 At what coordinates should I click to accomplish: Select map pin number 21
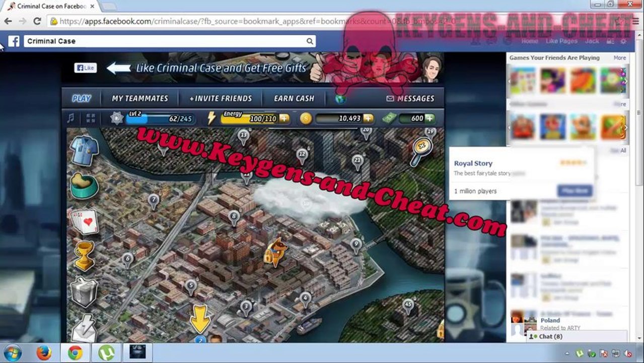357,162
